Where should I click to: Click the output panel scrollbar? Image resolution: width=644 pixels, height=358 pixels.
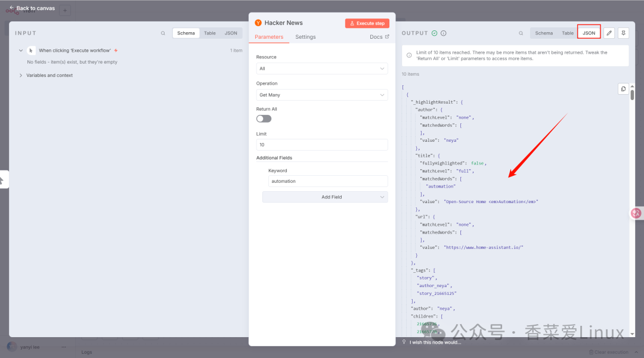point(632,94)
